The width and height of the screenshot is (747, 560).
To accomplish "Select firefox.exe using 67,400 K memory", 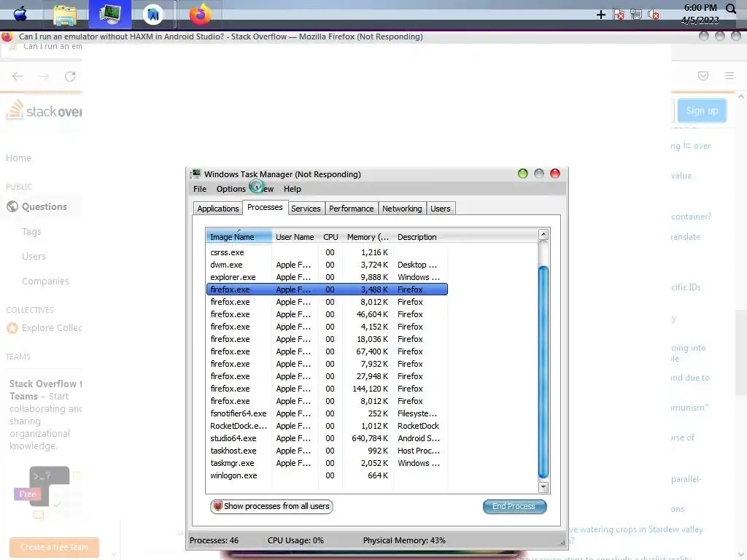I will pos(327,351).
